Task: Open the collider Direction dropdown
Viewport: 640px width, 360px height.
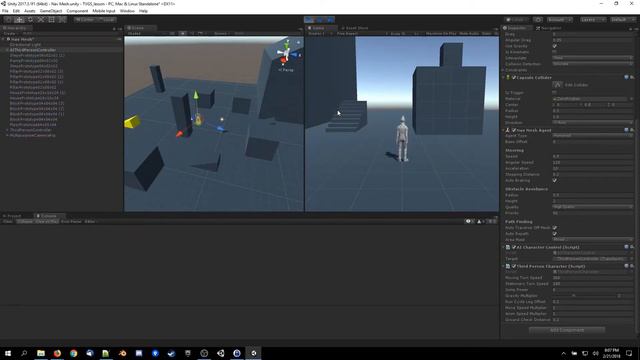Action: coord(593,122)
